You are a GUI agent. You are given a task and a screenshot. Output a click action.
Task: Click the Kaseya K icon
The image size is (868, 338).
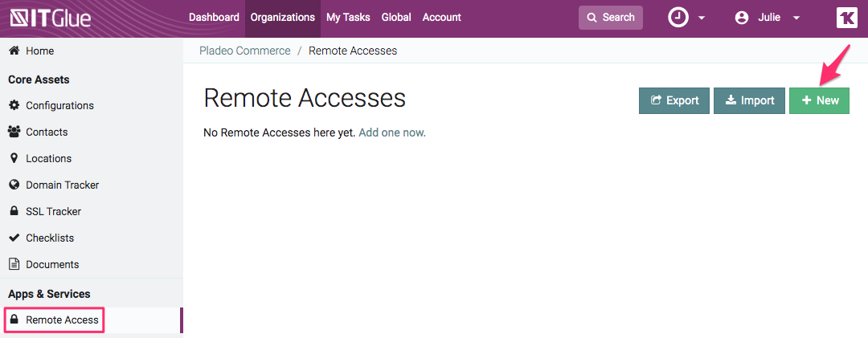847,18
